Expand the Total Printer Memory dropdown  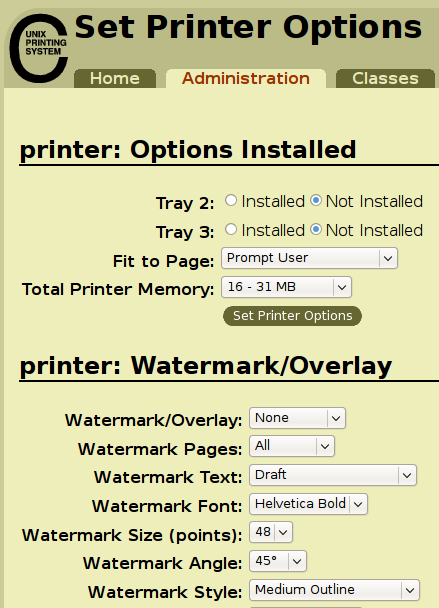pos(286,287)
